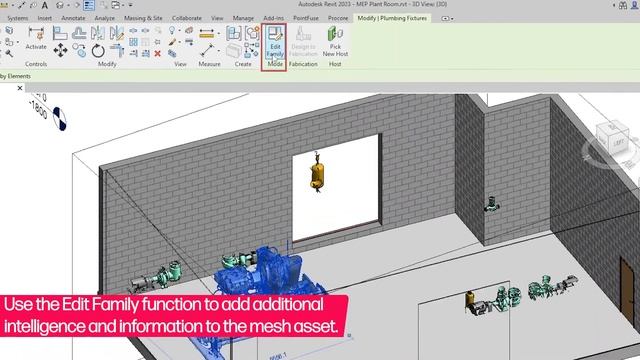Toggle the ribbon display state button
640x360 pixels.
click(x=445, y=18)
